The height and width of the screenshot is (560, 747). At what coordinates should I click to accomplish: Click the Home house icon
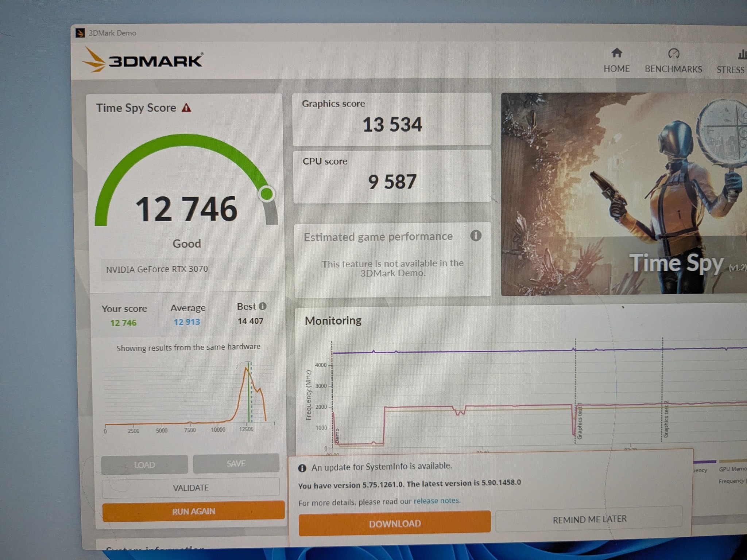616,53
